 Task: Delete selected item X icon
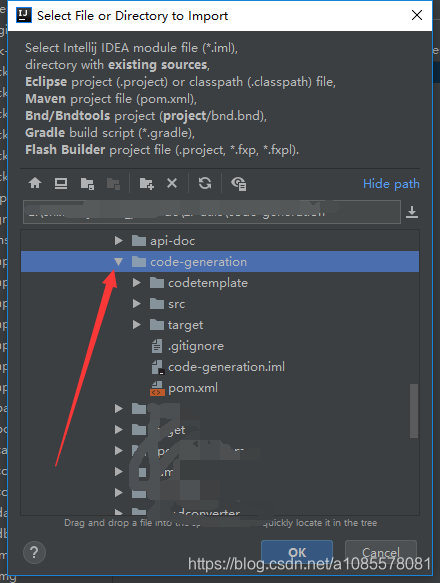172,183
